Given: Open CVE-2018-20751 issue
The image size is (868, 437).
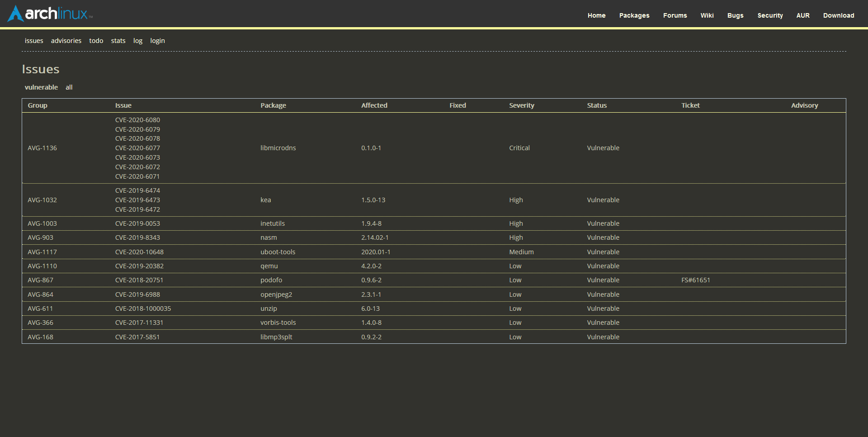Looking at the screenshot, I should [139, 280].
